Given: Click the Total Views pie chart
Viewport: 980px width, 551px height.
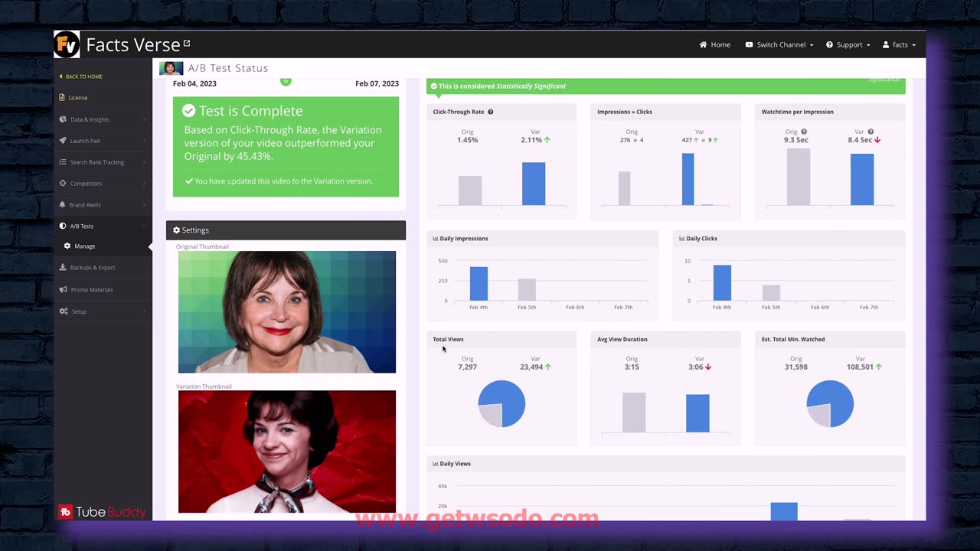Looking at the screenshot, I should 501,403.
